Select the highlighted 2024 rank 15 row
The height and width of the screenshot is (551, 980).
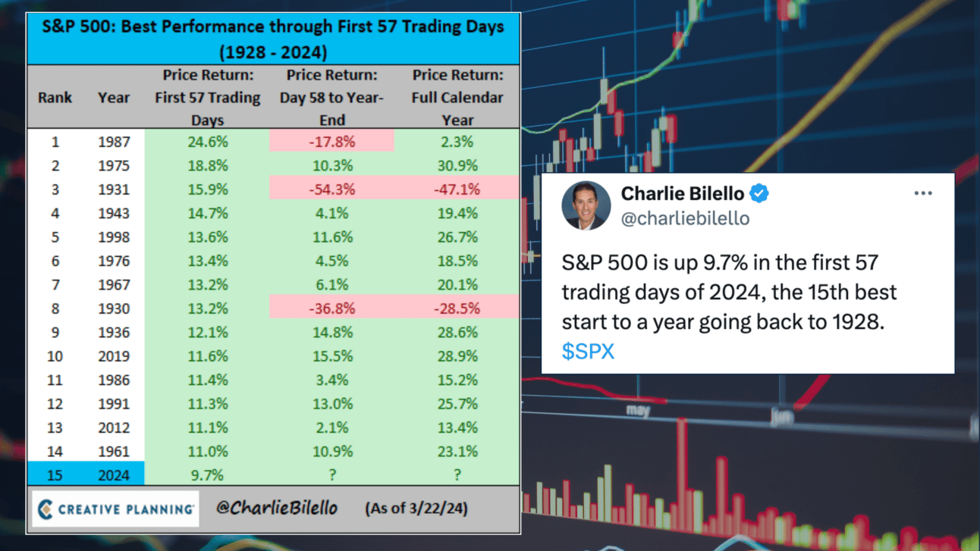(x=274, y=475)
